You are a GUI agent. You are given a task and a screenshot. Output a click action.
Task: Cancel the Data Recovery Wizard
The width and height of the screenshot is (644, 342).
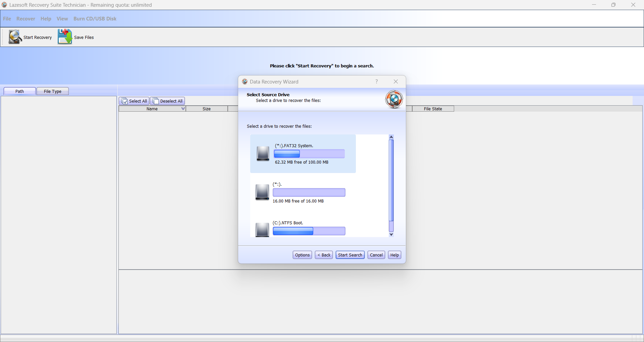click(376, 255)
